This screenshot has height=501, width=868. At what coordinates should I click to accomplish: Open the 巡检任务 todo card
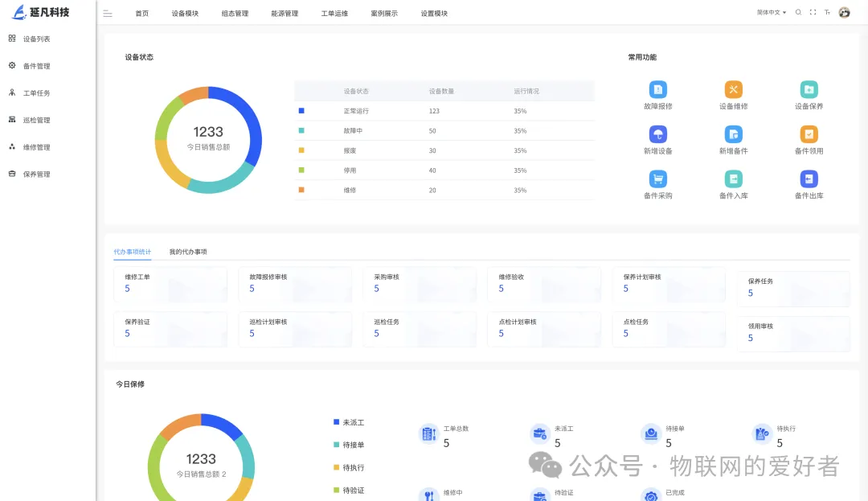pos(420,330)
